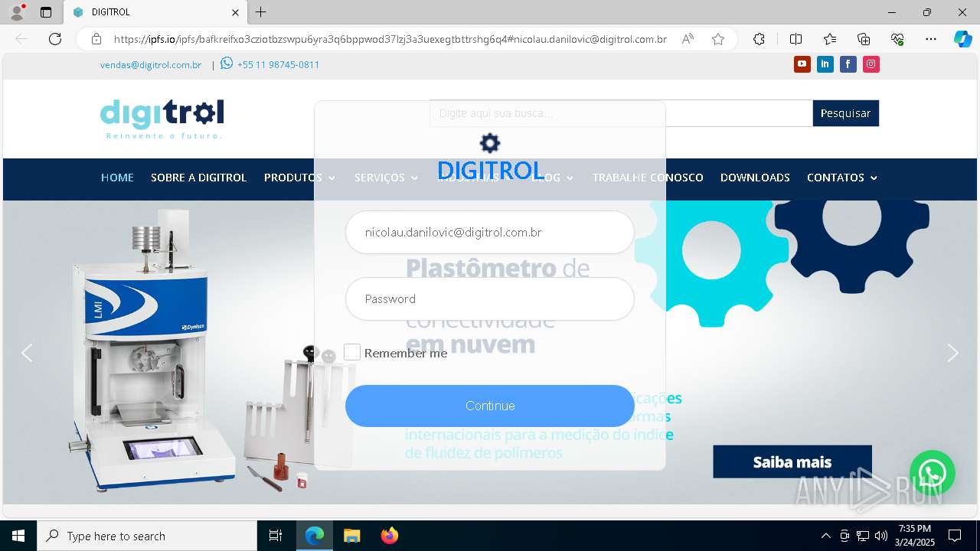Select the DIGITROL browser tab
Viewport: 980px width, 551px height.
[155, 12]
